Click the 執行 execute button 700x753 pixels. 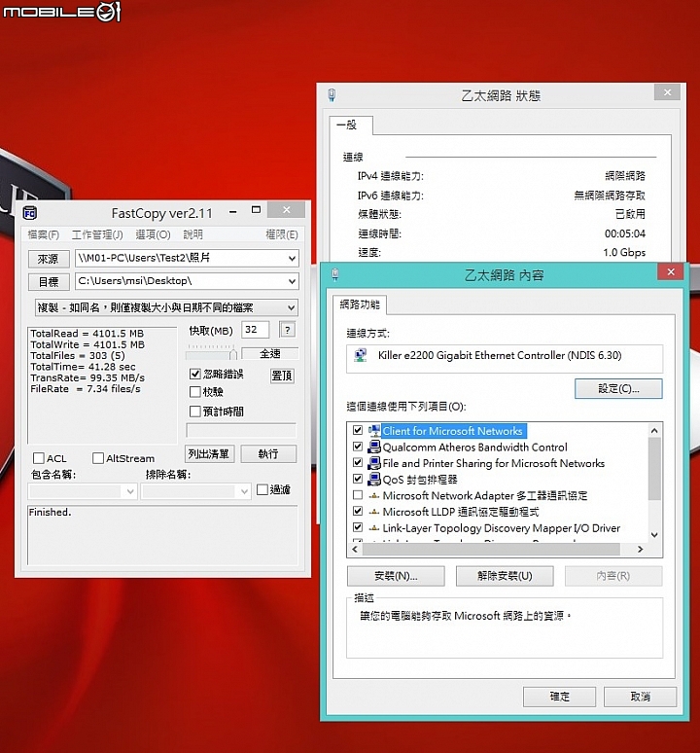coord(268,453)
